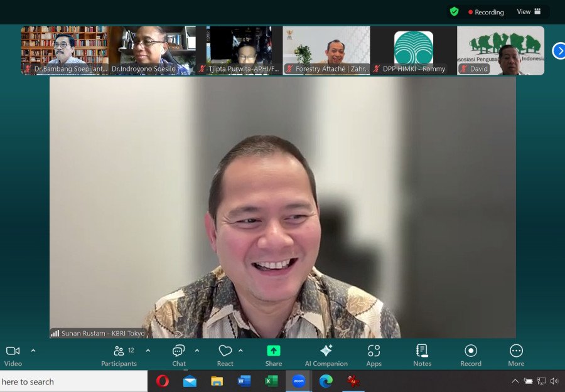
Task: Open the View layout menu
Action: 529,11
